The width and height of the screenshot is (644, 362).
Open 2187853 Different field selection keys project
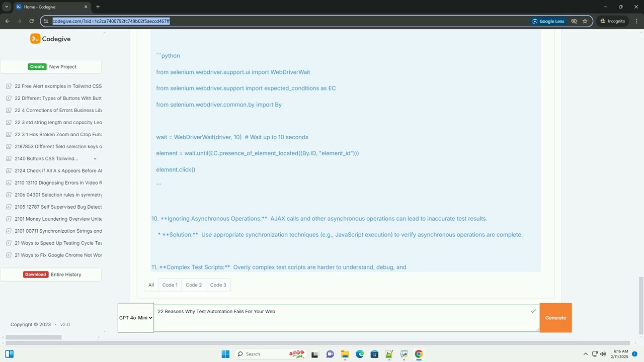58,146
